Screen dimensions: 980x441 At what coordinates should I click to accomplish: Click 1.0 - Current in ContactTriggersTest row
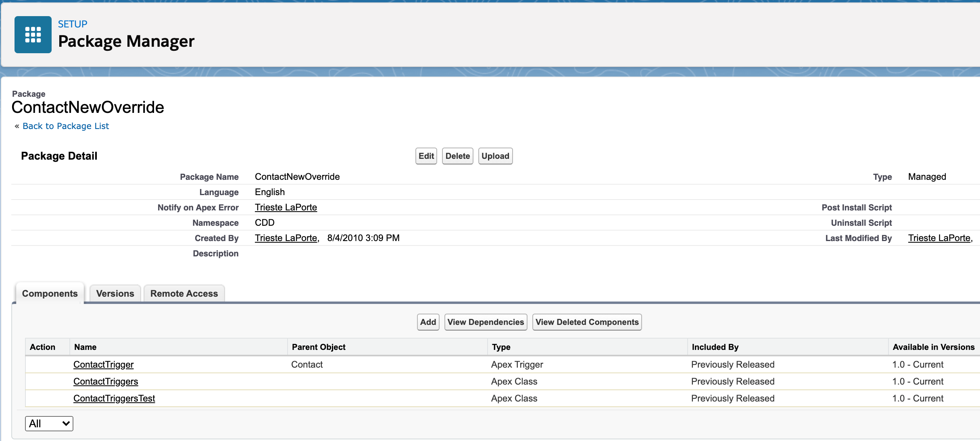pyautogui.click(x=918, y=398)
